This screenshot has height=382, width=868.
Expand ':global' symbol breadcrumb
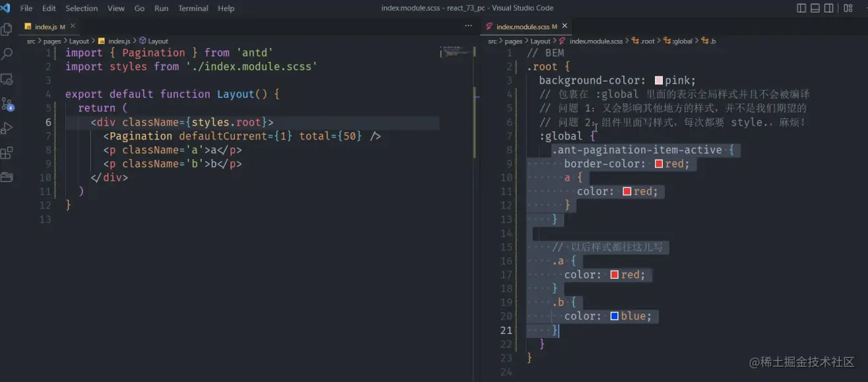point(677,41)
